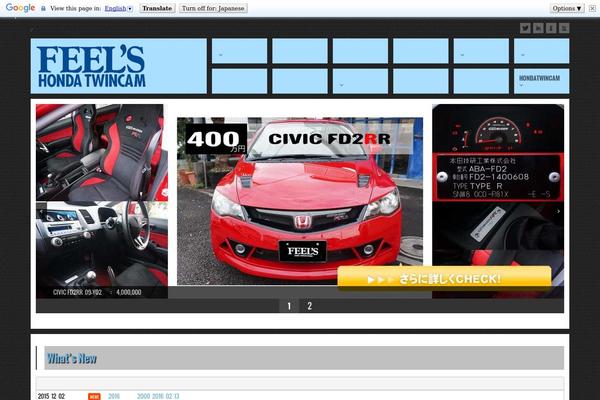Open the blue news entry link
Screen dimensions: 600x400
(x=144, y=396)
